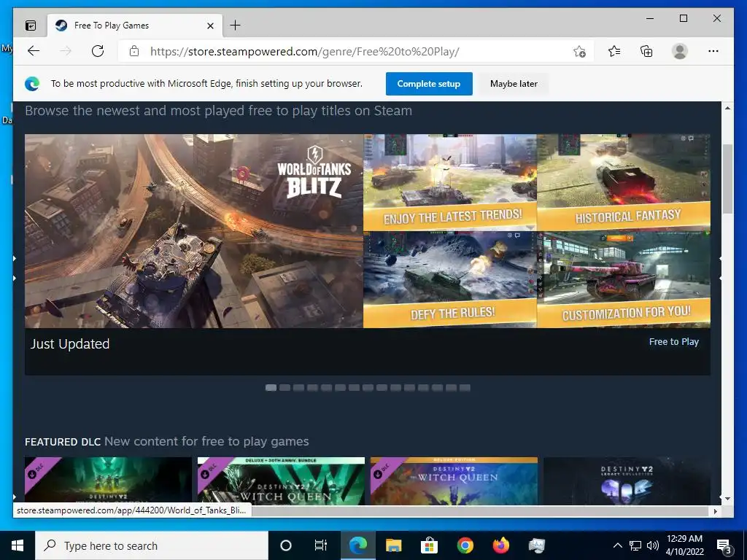Click the vertical scrollbar thumb
This screenshot has height=560, width=747.
[x=727, y=179]
